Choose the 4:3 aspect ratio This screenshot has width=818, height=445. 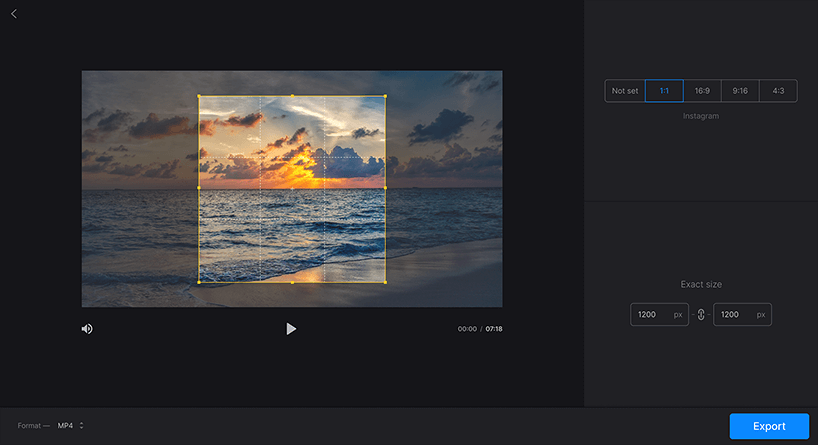(x=778, y=91)
